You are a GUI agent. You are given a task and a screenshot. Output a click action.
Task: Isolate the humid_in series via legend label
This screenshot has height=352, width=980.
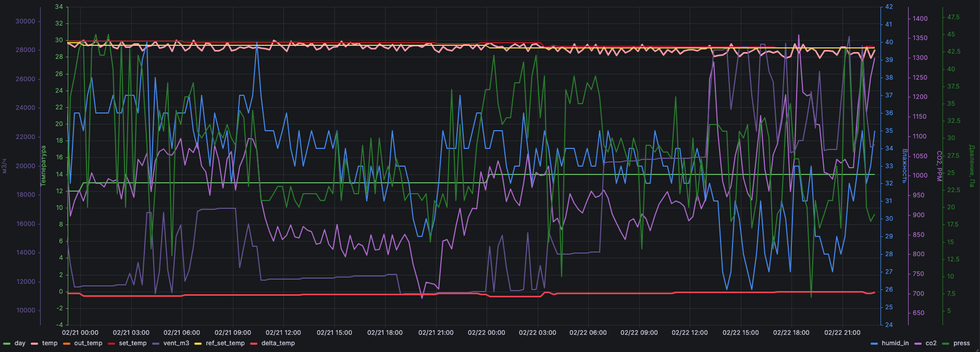[895, 344]
